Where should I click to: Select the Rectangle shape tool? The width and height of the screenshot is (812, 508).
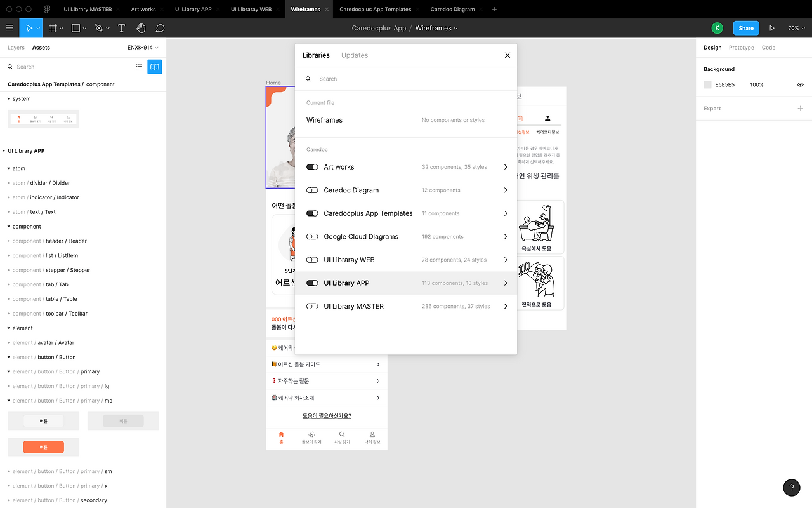[x=75, y=28]
